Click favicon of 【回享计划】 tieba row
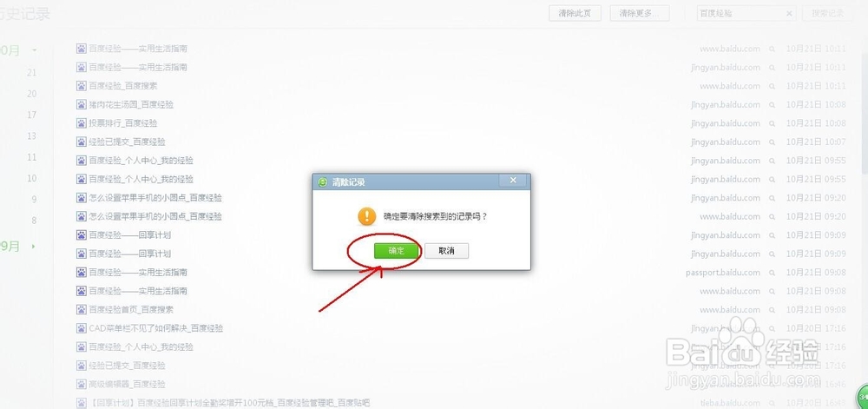 [82, 402]
